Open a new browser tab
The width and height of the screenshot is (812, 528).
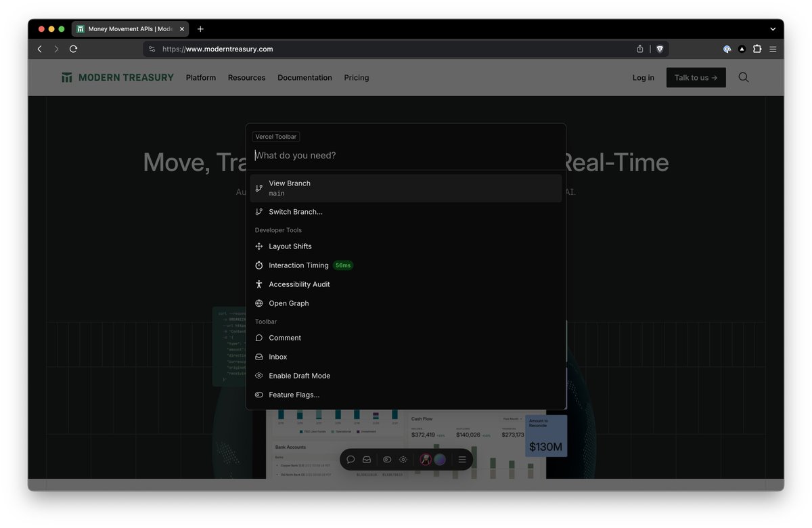point(200,29)
